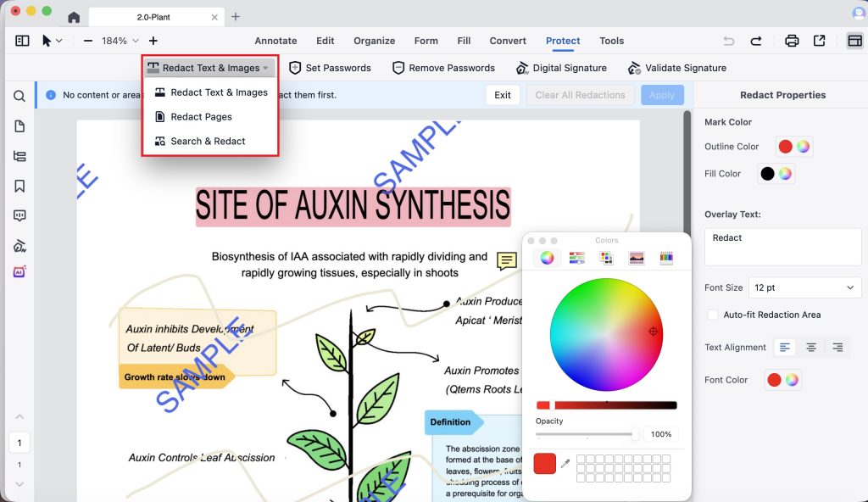Open the Font Size 12 pt dropdown
868x502 pixels.
point(804,287)
